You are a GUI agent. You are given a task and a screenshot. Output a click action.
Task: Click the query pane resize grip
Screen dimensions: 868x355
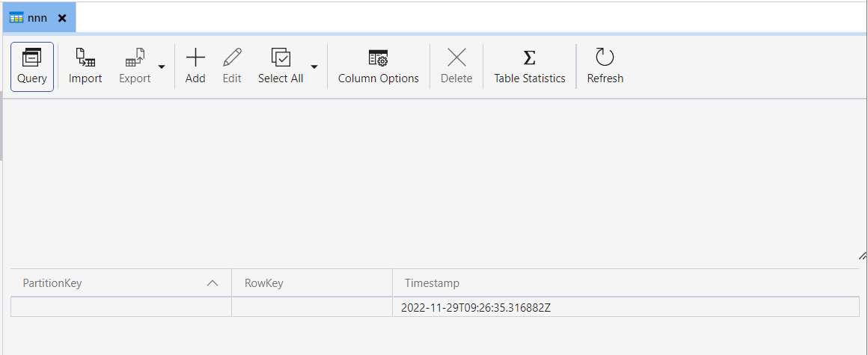click(x=863, y=256)
